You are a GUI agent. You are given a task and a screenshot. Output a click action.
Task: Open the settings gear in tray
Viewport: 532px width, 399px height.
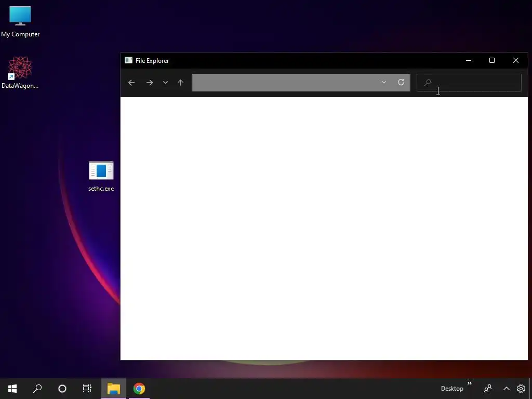521,389
